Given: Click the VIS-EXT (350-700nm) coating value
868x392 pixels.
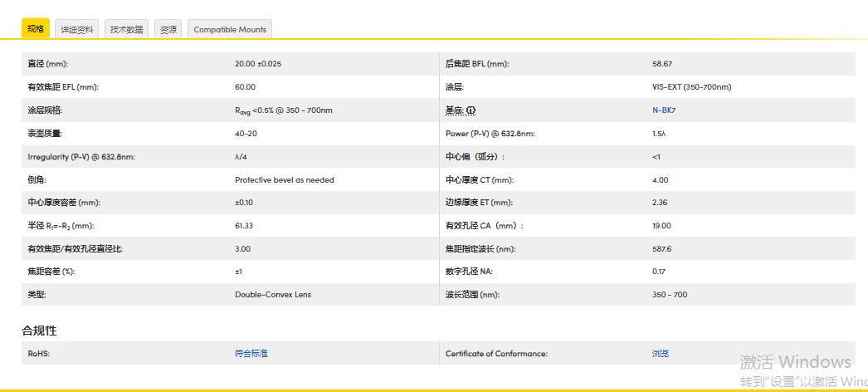Looking at the screenshot, I should pos(691,87).
